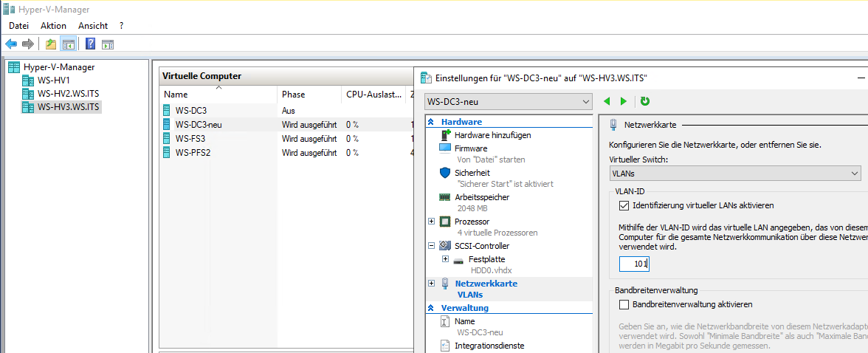Screen dimensions: 868x353
Task: Click the WS-DC3 virtual machine icon
Action: [x=167, y=110]
